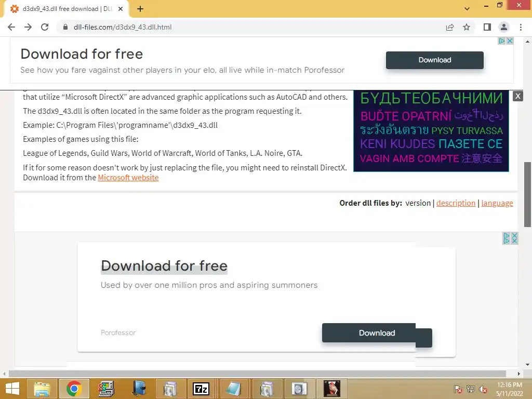This screenshot has width=532, height=399.
Task: Click 'Used by over one million pros' text
Action: click(209, 285)
